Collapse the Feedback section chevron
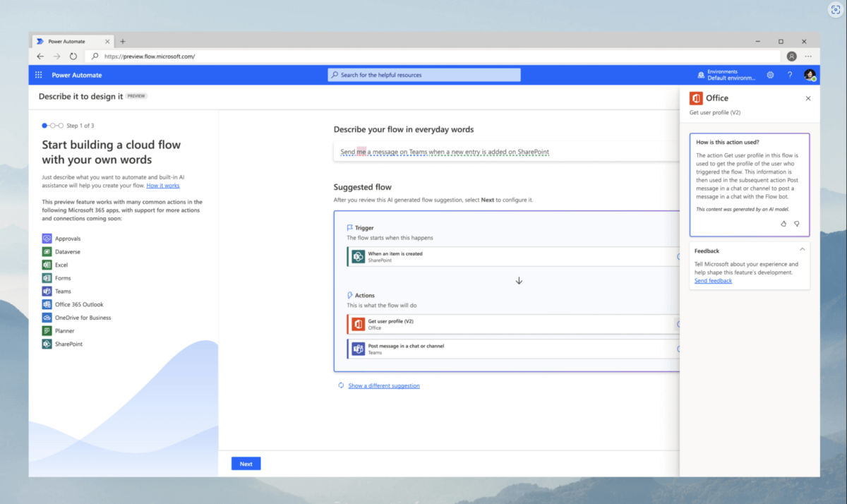The height and width of the screenshot is (504, 847). [802, 250]
